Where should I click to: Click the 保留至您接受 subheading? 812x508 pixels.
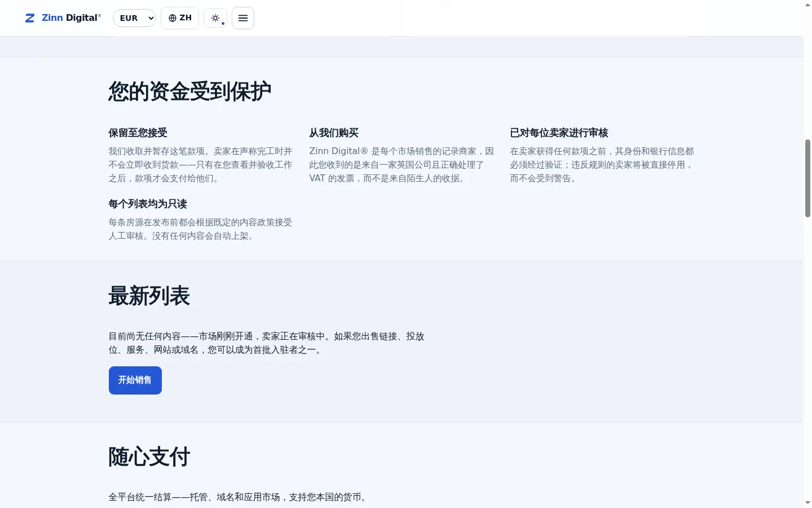138,133
